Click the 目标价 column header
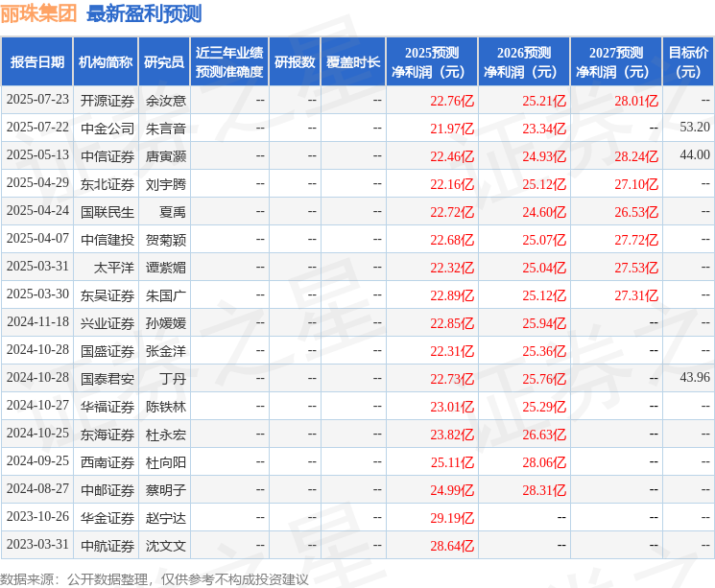Image resolution: width=715 pixels, height=588 pixels. 688,62
